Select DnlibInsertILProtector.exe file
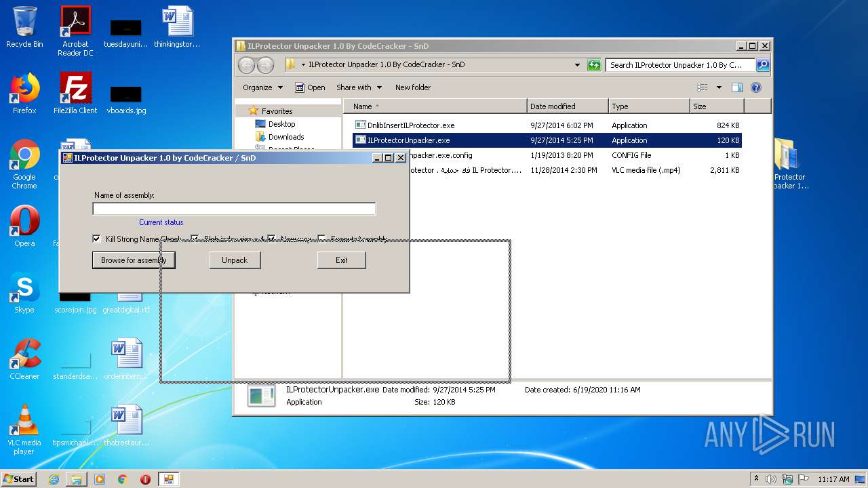 coord(411,125)
